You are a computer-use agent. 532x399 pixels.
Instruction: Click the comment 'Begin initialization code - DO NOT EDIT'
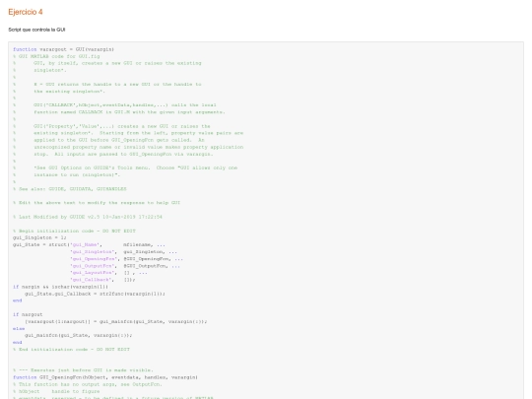(74, 232)
